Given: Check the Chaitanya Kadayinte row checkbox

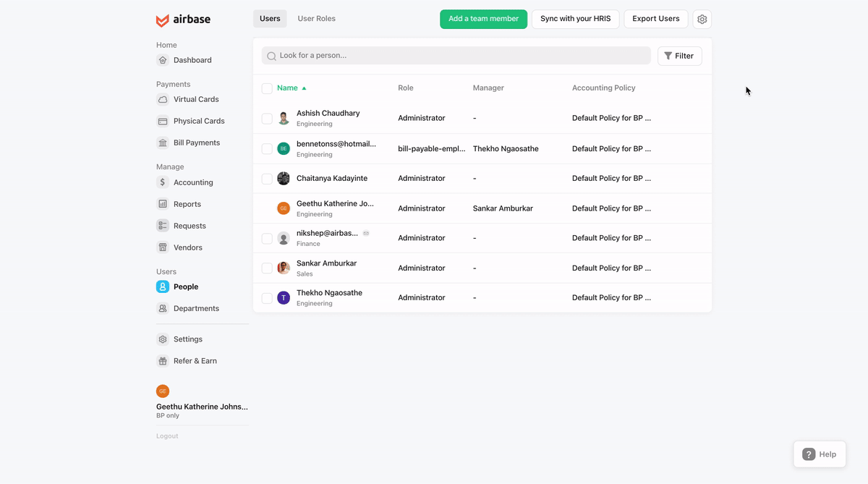Looking at the screenshot, I should (267, 178).
